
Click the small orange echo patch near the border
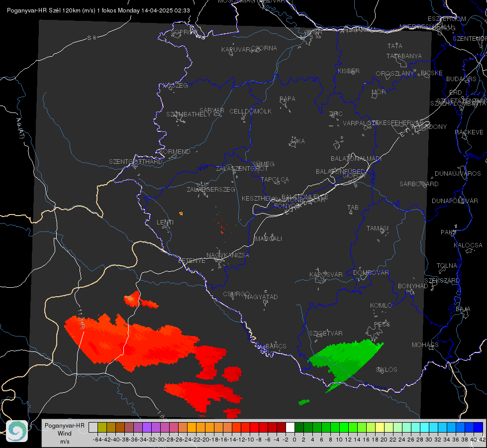coord(132,299)
